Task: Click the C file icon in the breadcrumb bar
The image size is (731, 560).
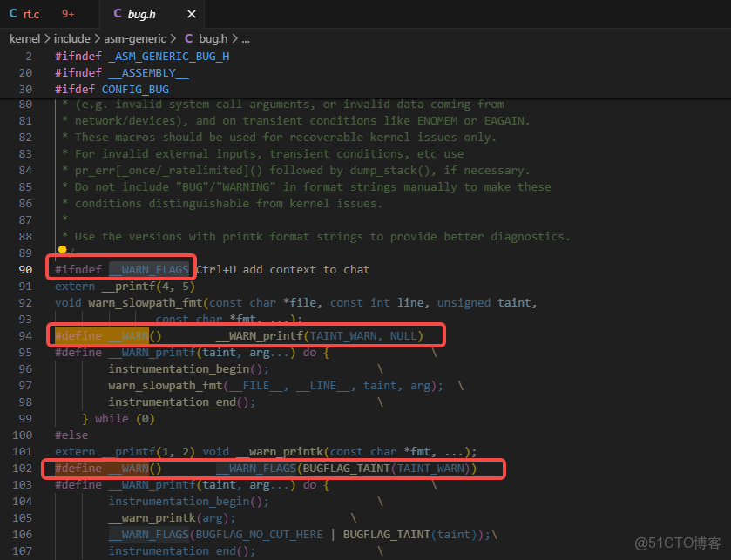Action: click(188, 38)
